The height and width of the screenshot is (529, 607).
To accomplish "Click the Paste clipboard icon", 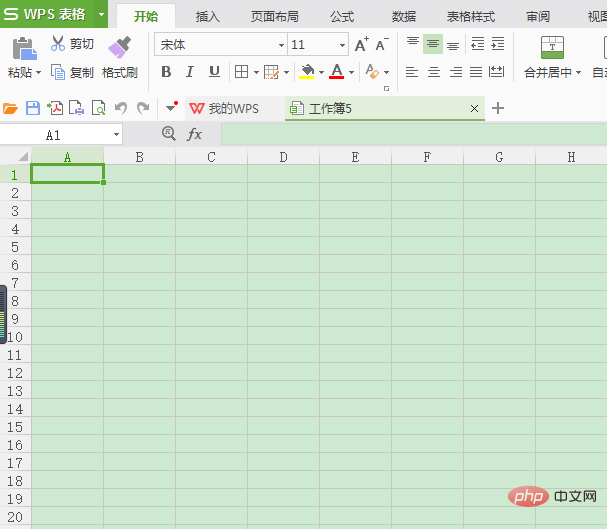I will click(24, 48).
